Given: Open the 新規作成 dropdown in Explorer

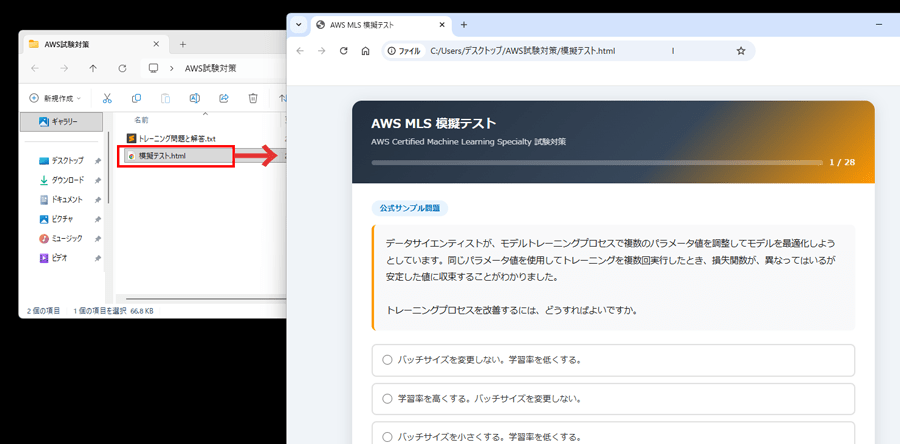Looking at the screenshot, I should click(56, 97).
